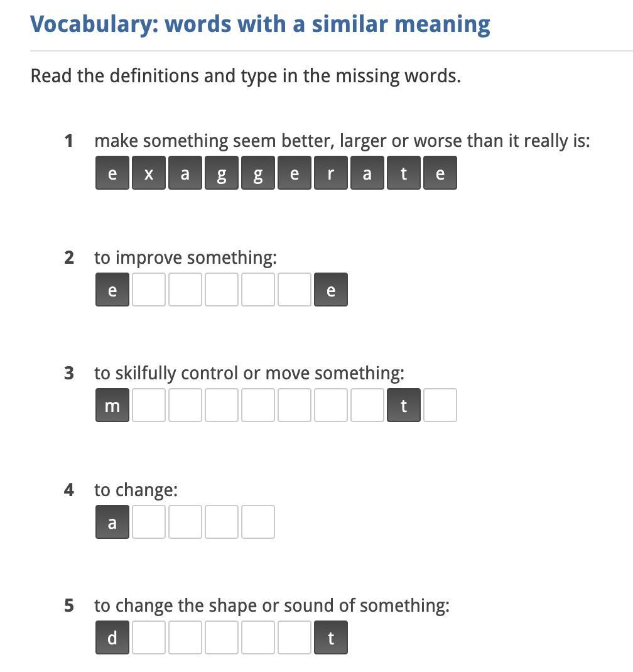Click the prefilled 'a' tile in question 4
This screenshot has height=672, width=633.
click(112, 521)
